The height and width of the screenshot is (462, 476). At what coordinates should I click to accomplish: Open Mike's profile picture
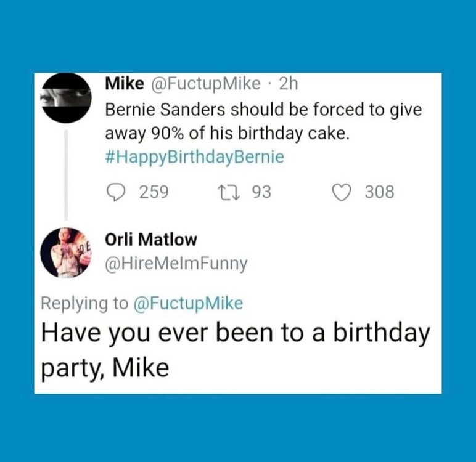[65, 99]
